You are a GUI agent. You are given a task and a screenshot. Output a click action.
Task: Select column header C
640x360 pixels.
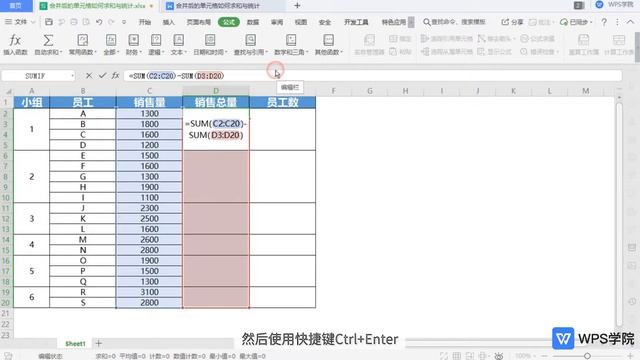click(149, 91)
